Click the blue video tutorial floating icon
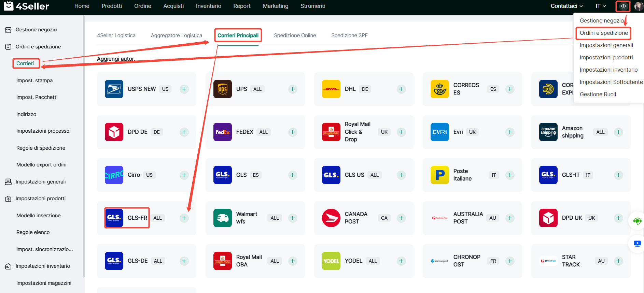Screen dimensions: 644x293 637,244
